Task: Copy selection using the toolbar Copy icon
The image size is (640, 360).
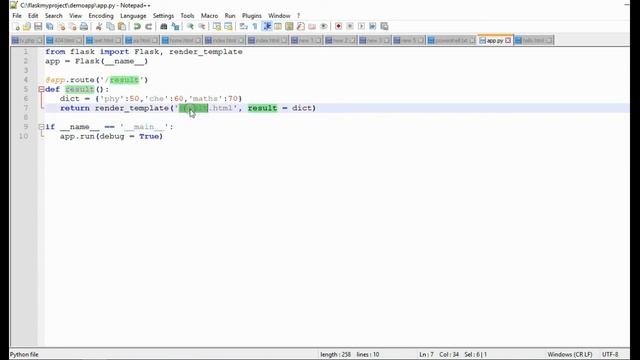Action: [110, 27]
